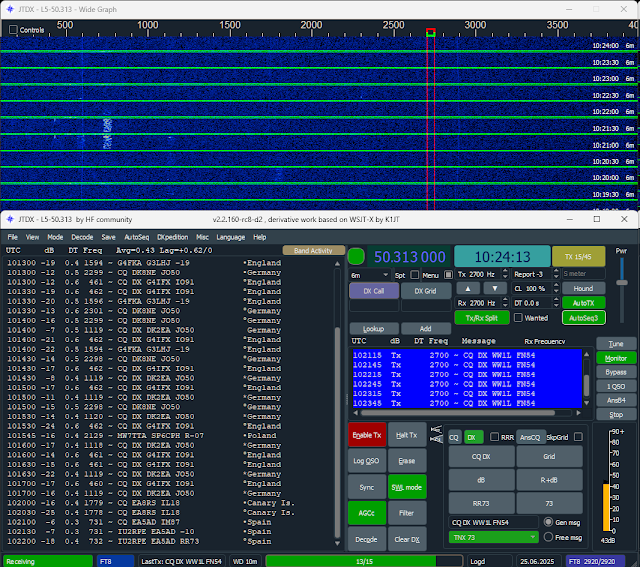Open the Mode menu
The width and height of the screenshot is (640, 567).
pos(55,237)
